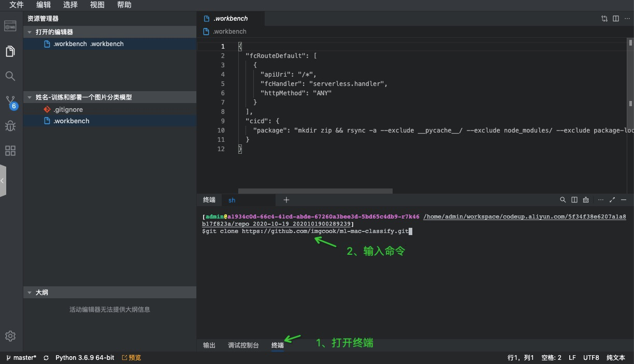Add a new terminal with plus icon

tap(286, 200)
